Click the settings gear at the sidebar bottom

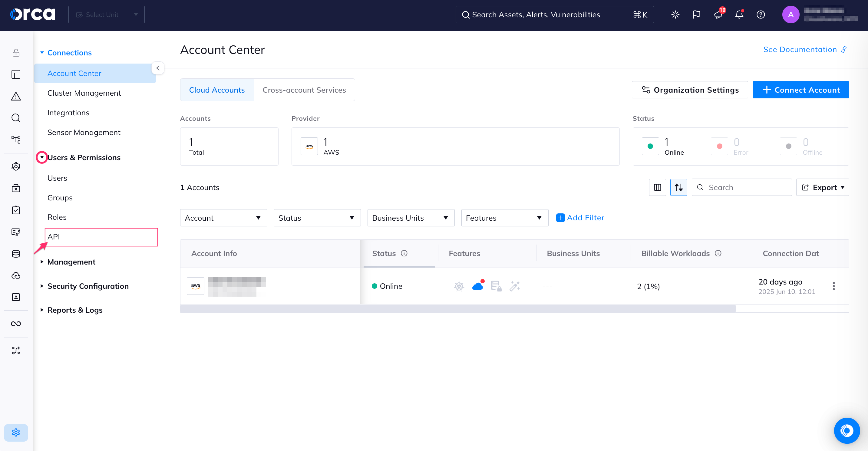click(16, 433)
